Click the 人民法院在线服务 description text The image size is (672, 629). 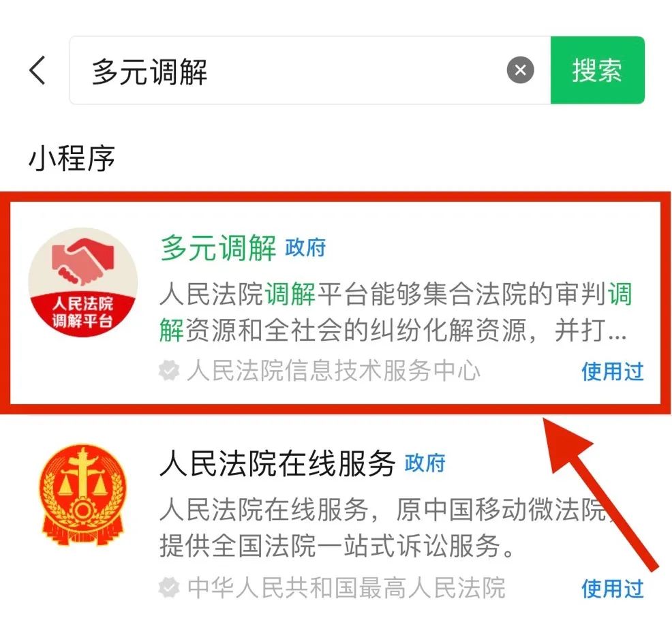[386, 528]
